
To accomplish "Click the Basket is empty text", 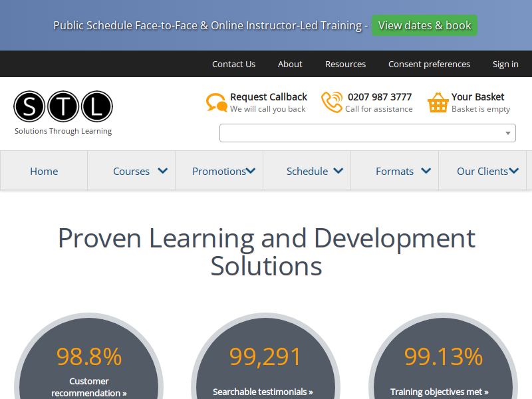I will coord(481,109).
